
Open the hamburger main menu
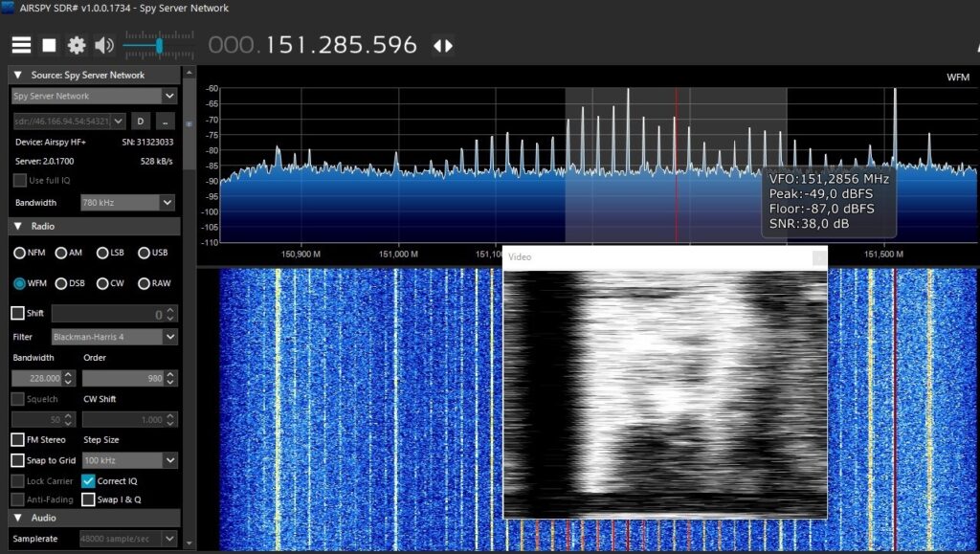coord(20,45)
